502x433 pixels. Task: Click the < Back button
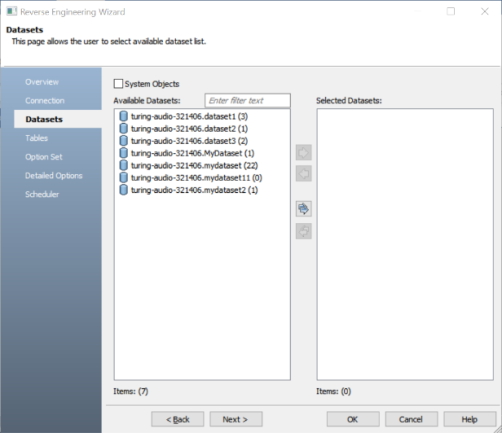click(177, 419)
